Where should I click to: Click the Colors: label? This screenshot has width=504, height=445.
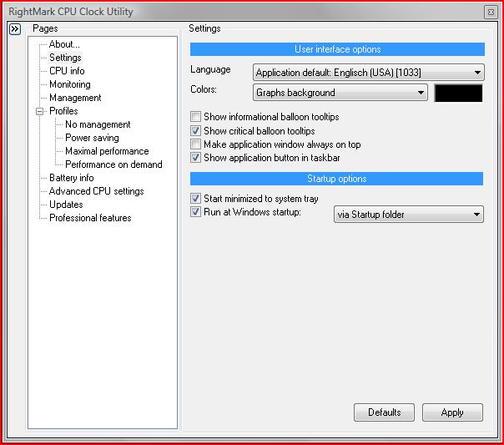204,89
